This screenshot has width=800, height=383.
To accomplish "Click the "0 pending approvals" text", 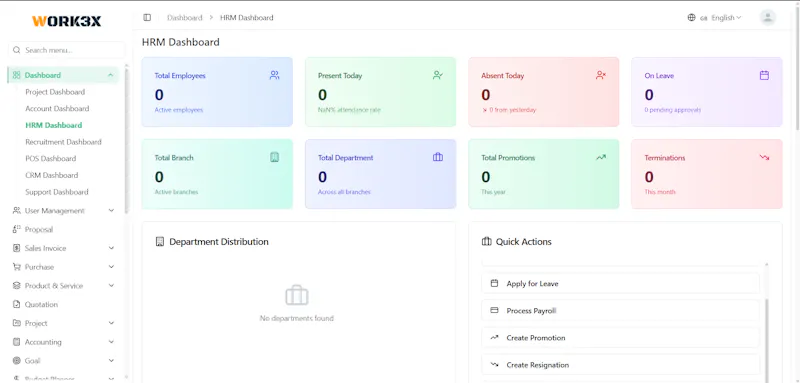I will (672, 110).
